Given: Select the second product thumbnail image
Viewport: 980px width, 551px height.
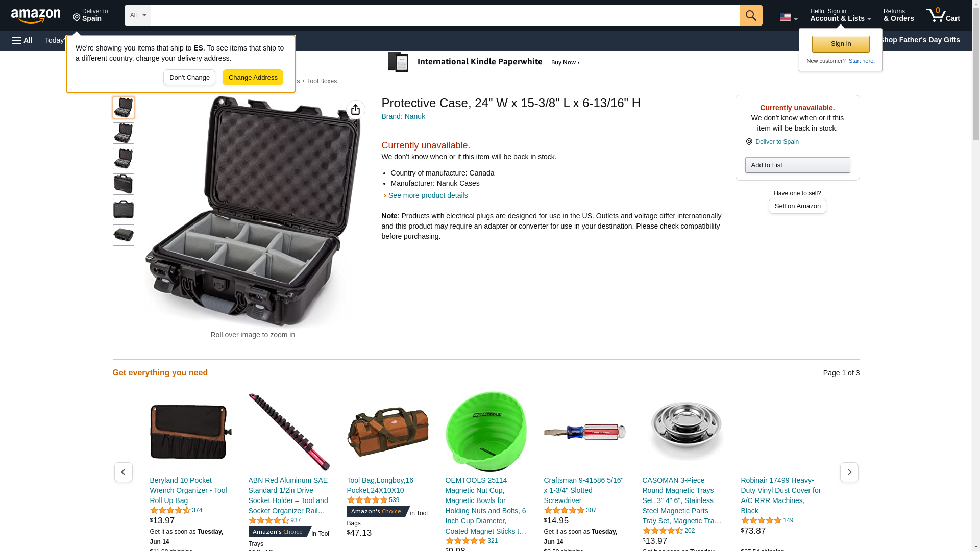Looking at the screenshot, I should tap(123, 133).
